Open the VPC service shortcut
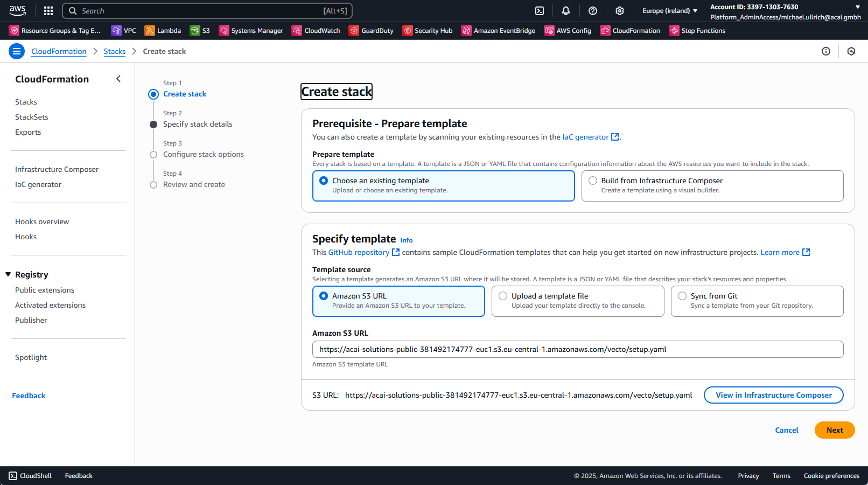Viewport: 868px width, 485px height. [124, 31]
